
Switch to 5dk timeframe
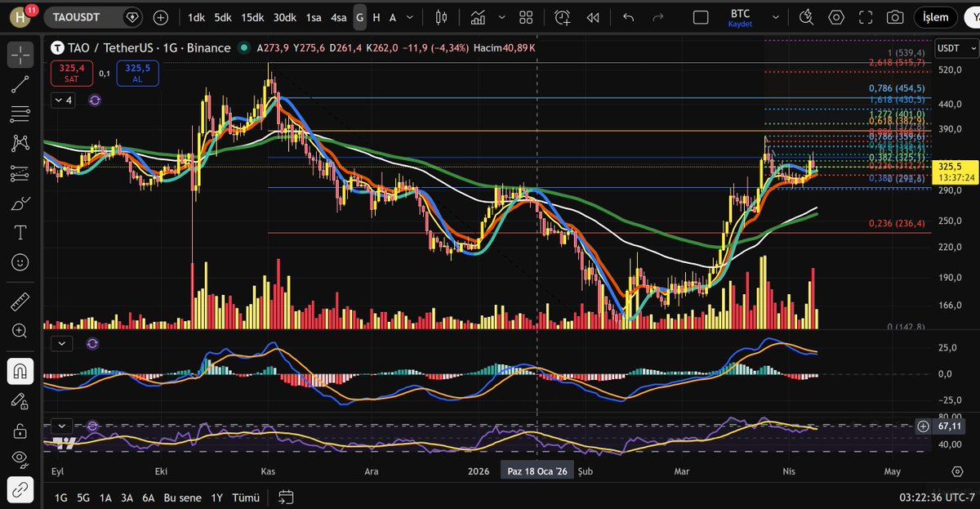point(223,17)
